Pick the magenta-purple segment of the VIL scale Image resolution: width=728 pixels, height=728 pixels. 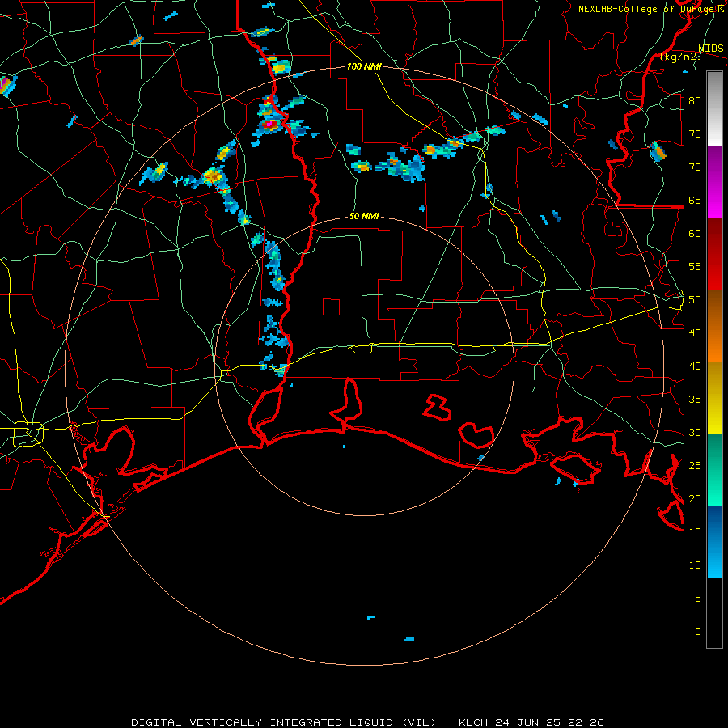click(714, 181)
